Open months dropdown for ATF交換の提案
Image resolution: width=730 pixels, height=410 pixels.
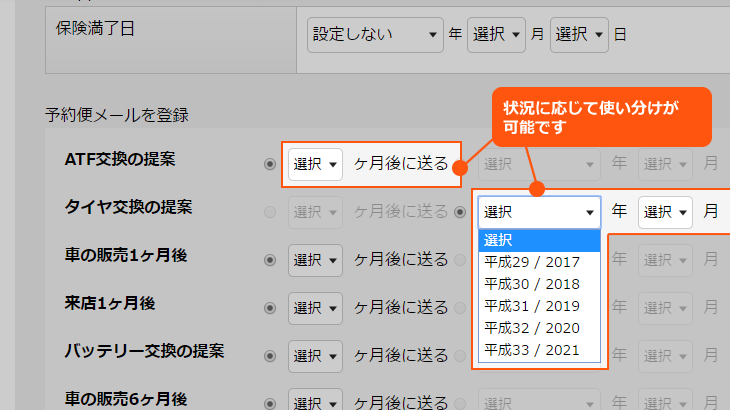[x=315, y=164]
